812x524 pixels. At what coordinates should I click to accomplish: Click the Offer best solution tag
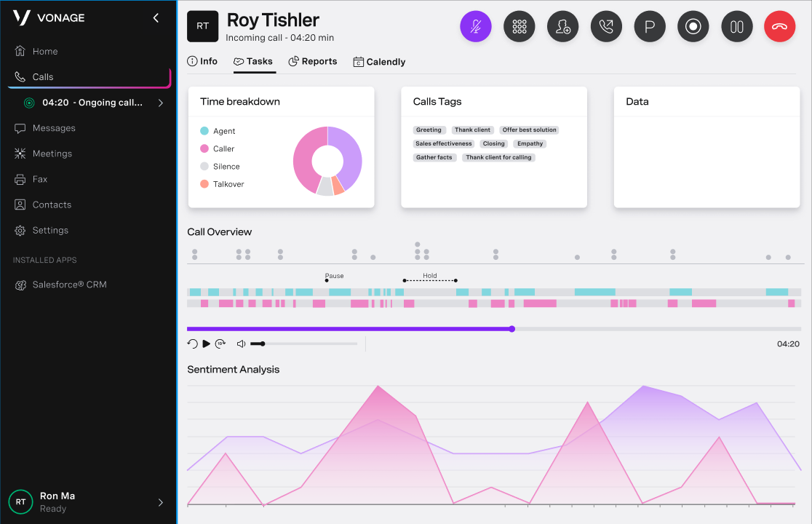[529, 130]
